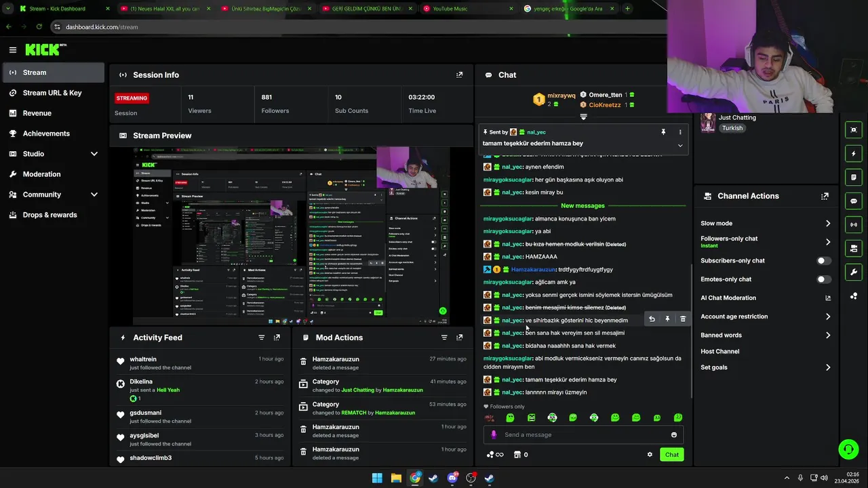
Task: Open the shop icon next to 0
Action: point(517,455)
